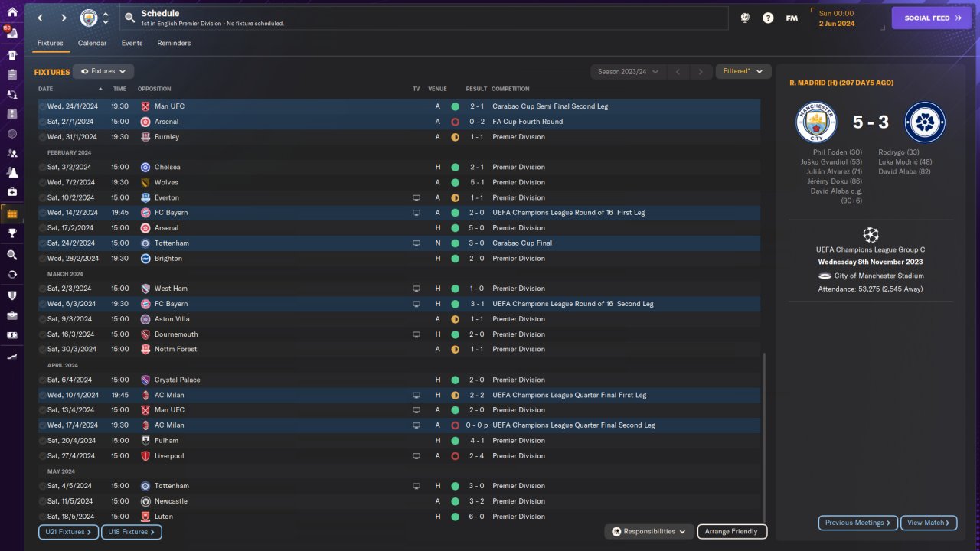Click the Liverpool badge on 27/4/2024 row
The height and width of the screenshot is (551, 980).
145,456
